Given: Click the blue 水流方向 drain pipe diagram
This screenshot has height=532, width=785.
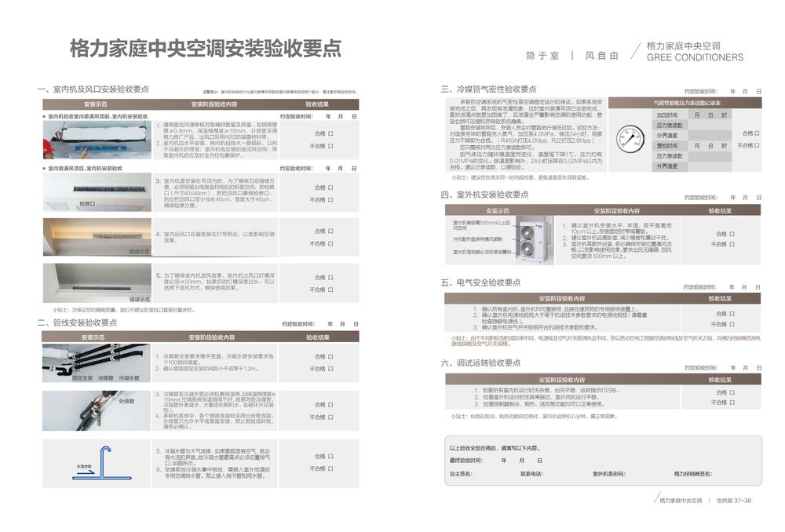Looking at the screenshot, I should click(101, 463).
